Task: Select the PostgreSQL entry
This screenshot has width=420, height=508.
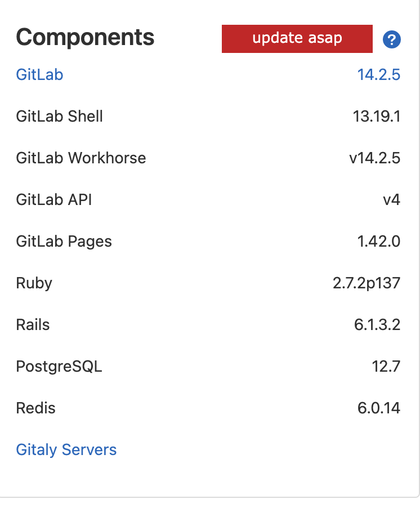Action: [x=59, y=366]
